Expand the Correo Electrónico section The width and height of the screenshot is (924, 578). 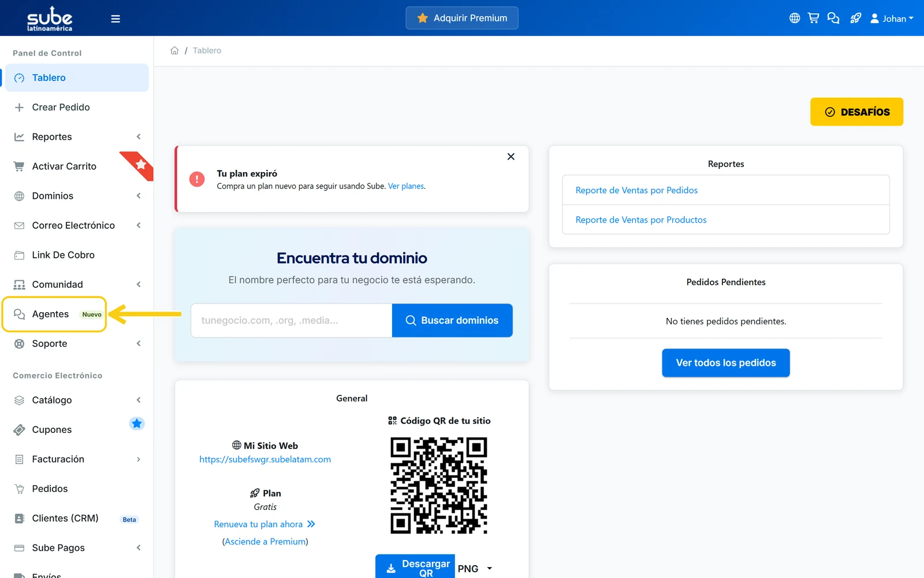tap(77, 225)
